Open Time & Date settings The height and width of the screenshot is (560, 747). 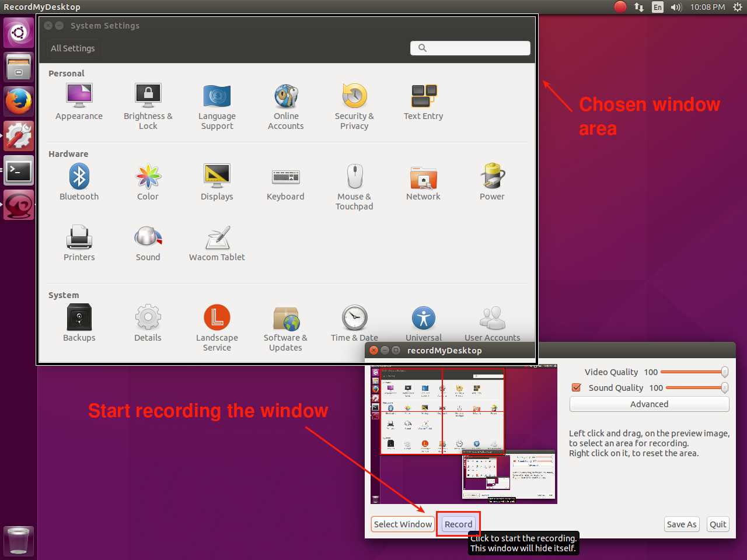pyautogui.click(x=354, y=323)
